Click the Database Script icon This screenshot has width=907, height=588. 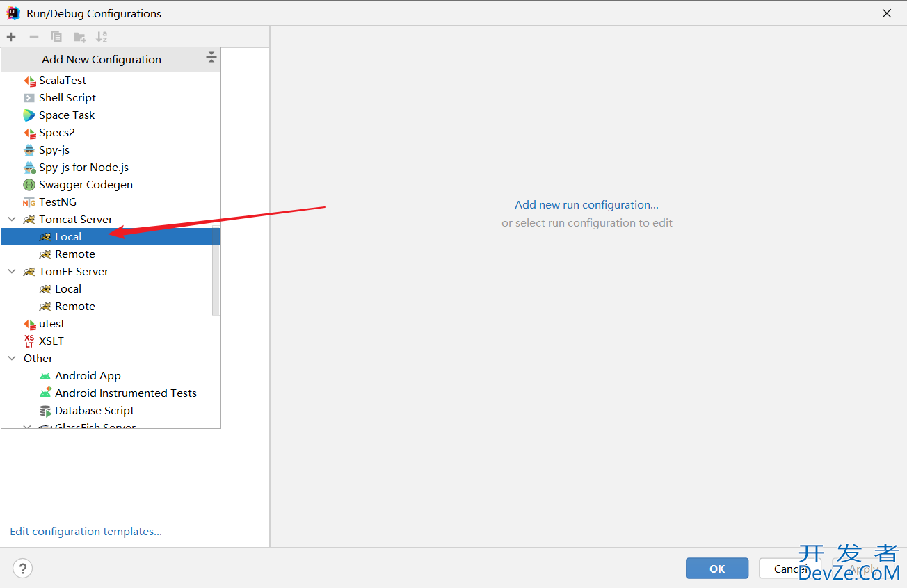pos(45,411)
